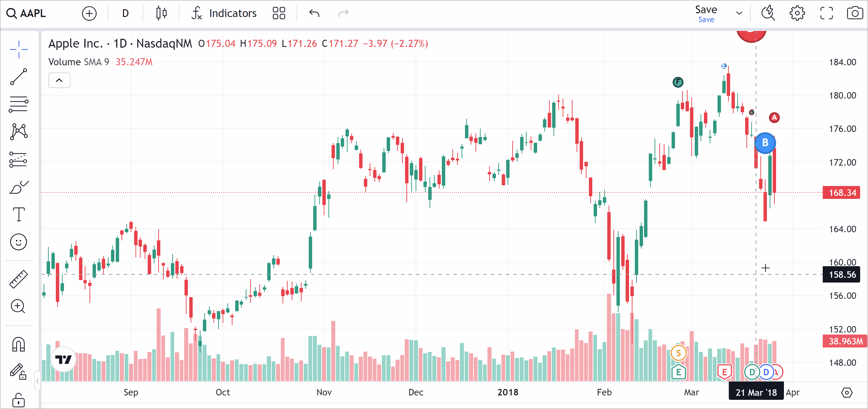Viewport: 868px width, 409px height.
Task: Select the Text annotation tool
Action: [x=19, y=214]
